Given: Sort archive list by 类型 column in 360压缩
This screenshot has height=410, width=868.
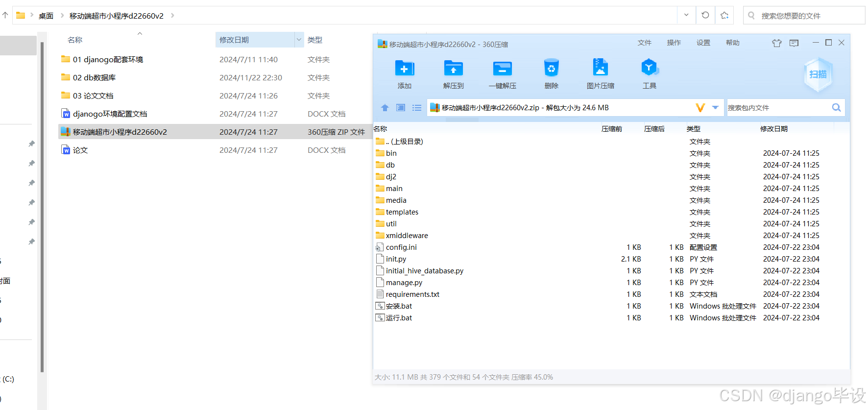Looking at the screenshot, I should [x=694, y=129].
